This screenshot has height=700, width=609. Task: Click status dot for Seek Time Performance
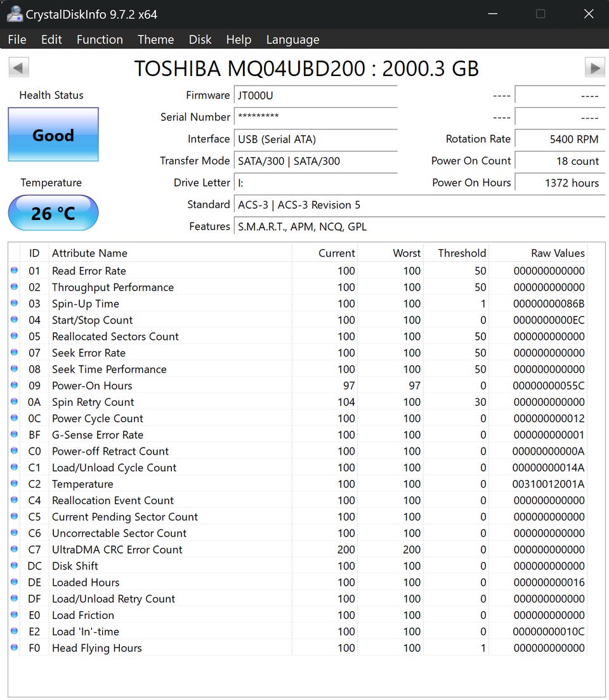pos(15,369)
